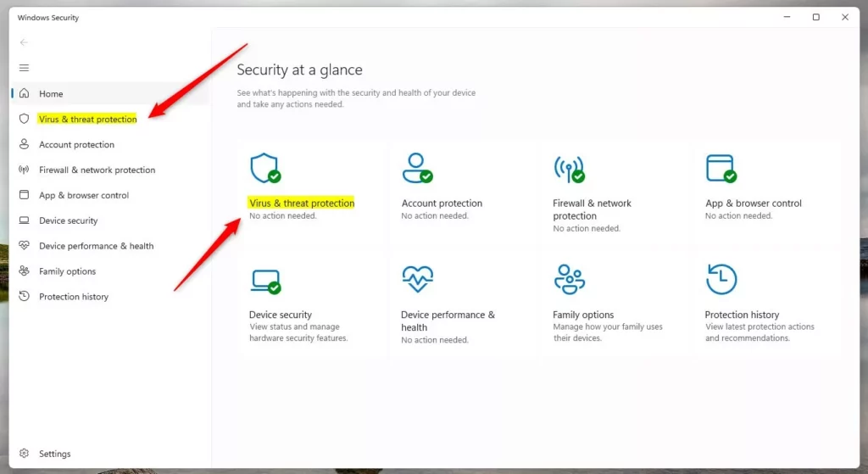This screenshot has height=474, width=868.
Task: Open App & browser control window tile icon
Action: [x=721, y=168]
